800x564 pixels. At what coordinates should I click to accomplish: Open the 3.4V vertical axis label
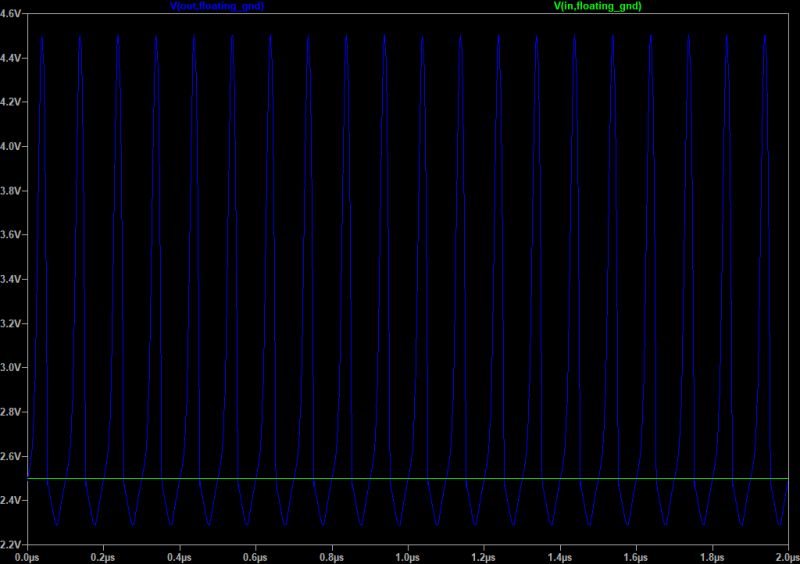tap(11, 279)
